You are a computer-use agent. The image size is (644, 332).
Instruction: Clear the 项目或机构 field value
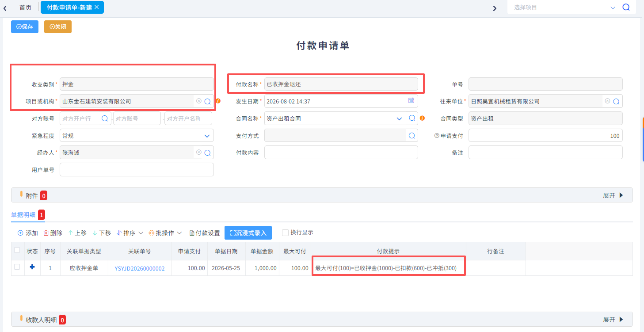point(199,101)
